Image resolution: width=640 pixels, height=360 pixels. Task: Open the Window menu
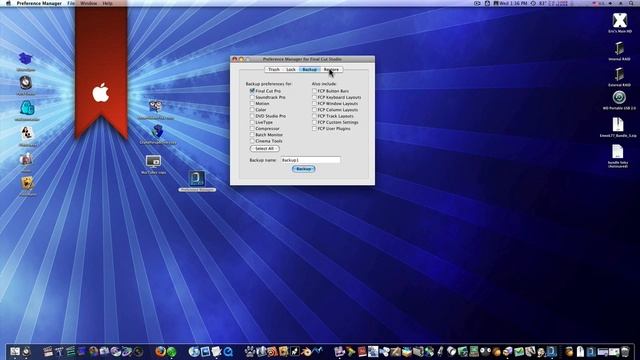89,3
